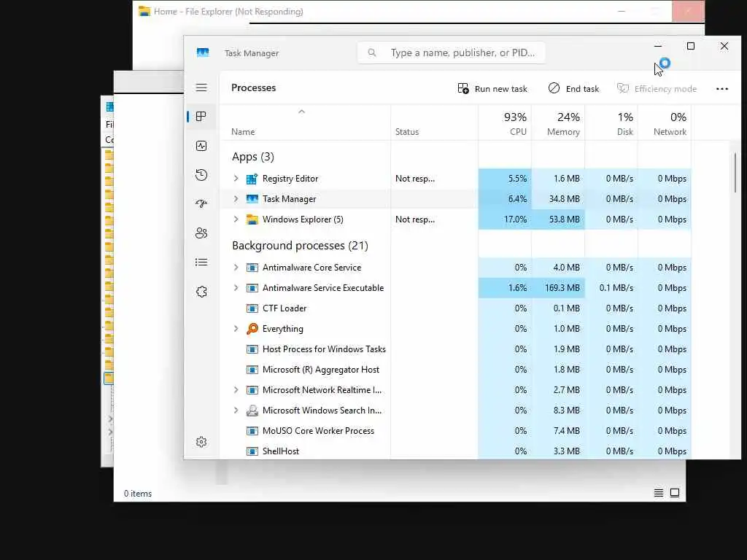Image resolution: width=747 pixels, height=560 pixels.
Task: Click Background processes (21) group header
Action: [x=300, y=245]
